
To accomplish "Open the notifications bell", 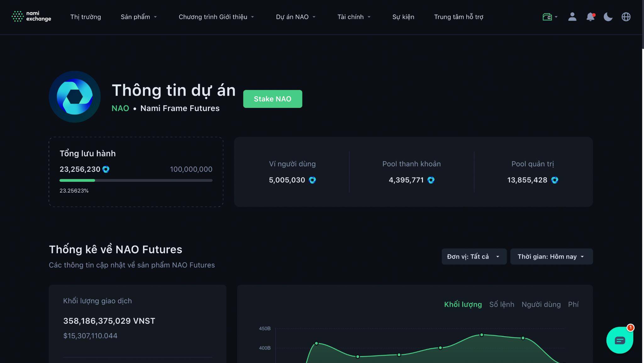I will [x=591, y=17].
